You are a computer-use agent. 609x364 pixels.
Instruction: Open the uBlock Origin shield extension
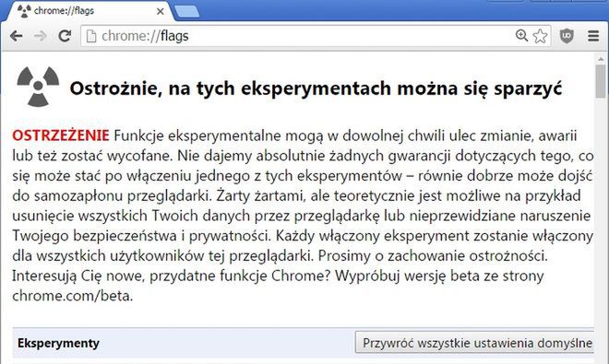567,36
